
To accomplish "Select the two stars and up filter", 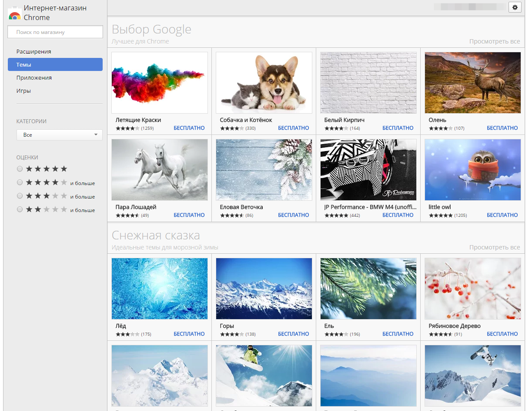I will pyautogui.click(x=20, y=209).
